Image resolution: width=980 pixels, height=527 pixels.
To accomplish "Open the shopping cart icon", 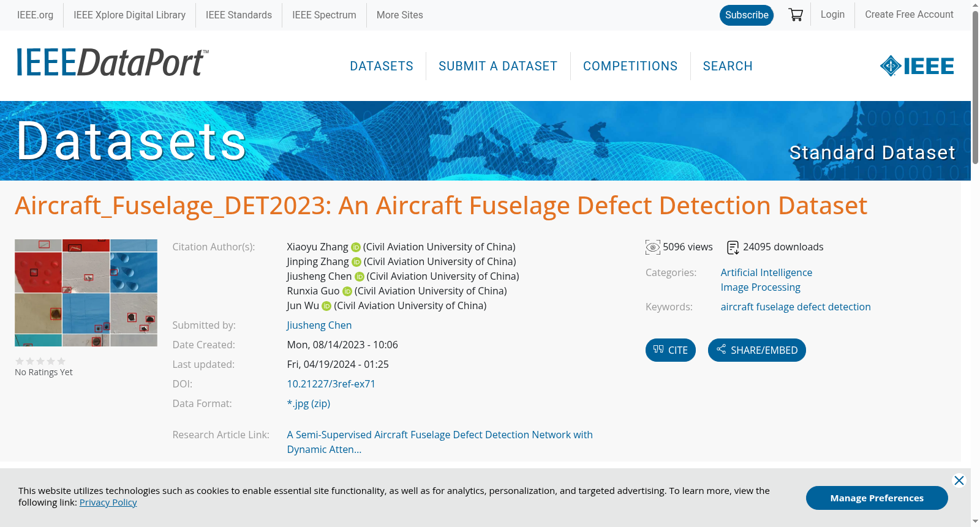I will 796,15.
